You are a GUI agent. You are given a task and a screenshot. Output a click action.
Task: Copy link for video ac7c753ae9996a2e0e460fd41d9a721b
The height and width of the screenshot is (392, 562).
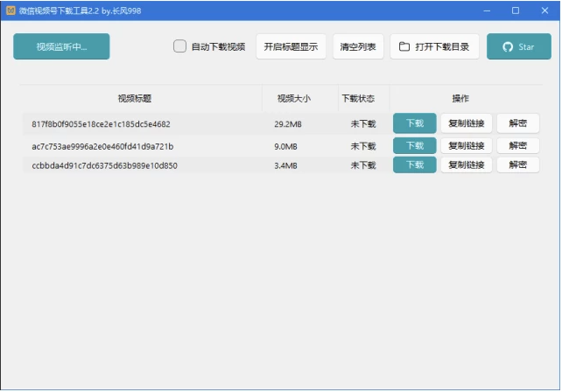click(466, 145)
